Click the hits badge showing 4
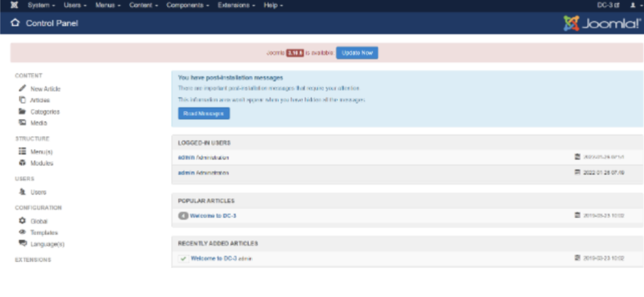The width and height of the screenshot is (644, 297). click(183, 216)
